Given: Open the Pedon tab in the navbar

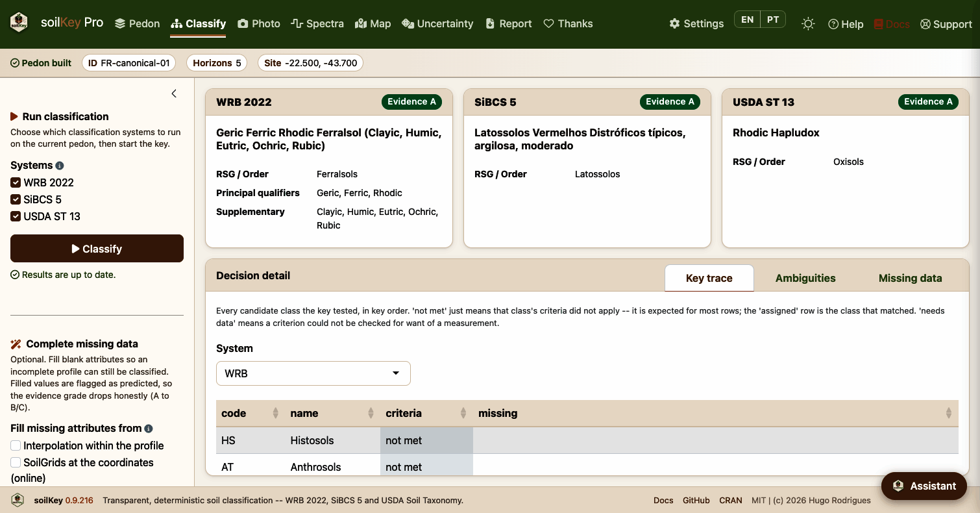Looking at the screenshot, I should pyautogui.click(x=137, y=23).
